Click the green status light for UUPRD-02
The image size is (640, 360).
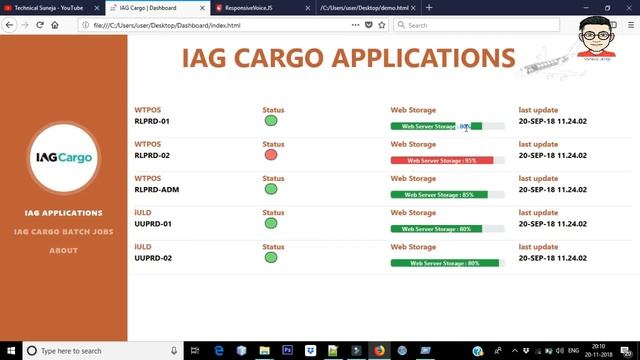[x=271, y=258]
